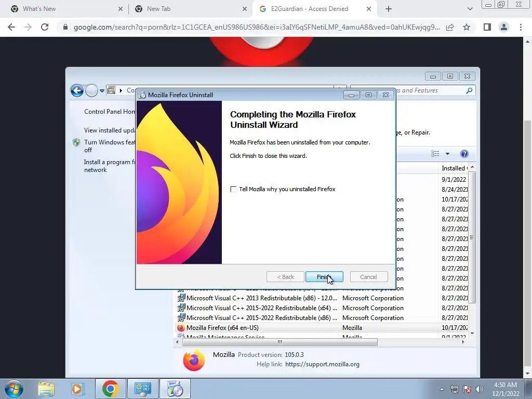Open Windows Explorer from taskbar
This screenshot has width=532, height=399.
click(x=46, y=389)
